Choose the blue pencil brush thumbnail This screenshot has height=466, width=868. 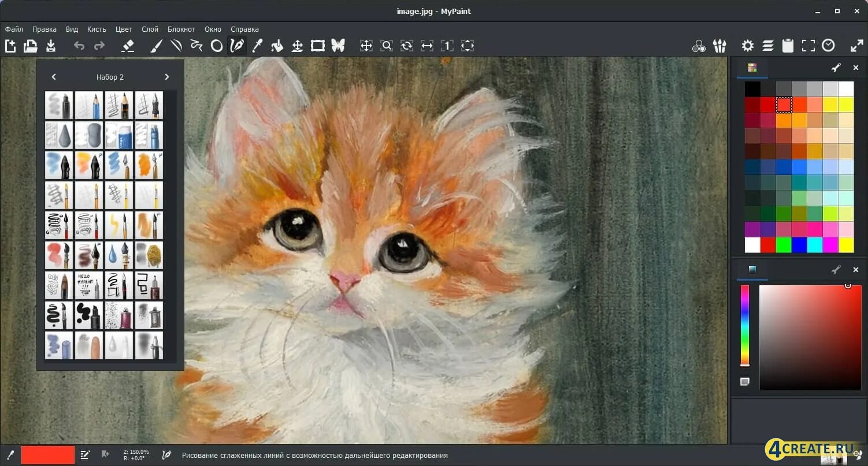[x=89, y=105]
